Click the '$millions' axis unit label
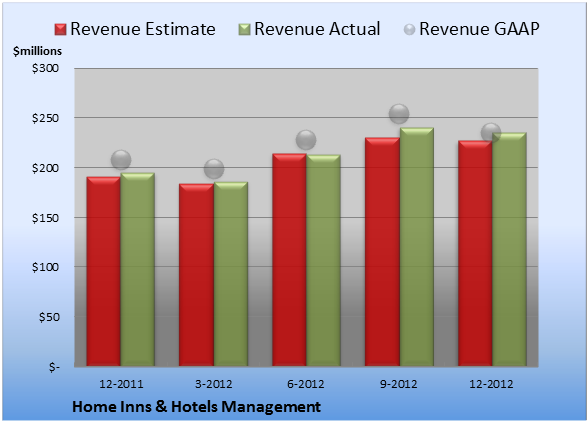This screenshot has width=588, height=422. [x=37, y=51]
